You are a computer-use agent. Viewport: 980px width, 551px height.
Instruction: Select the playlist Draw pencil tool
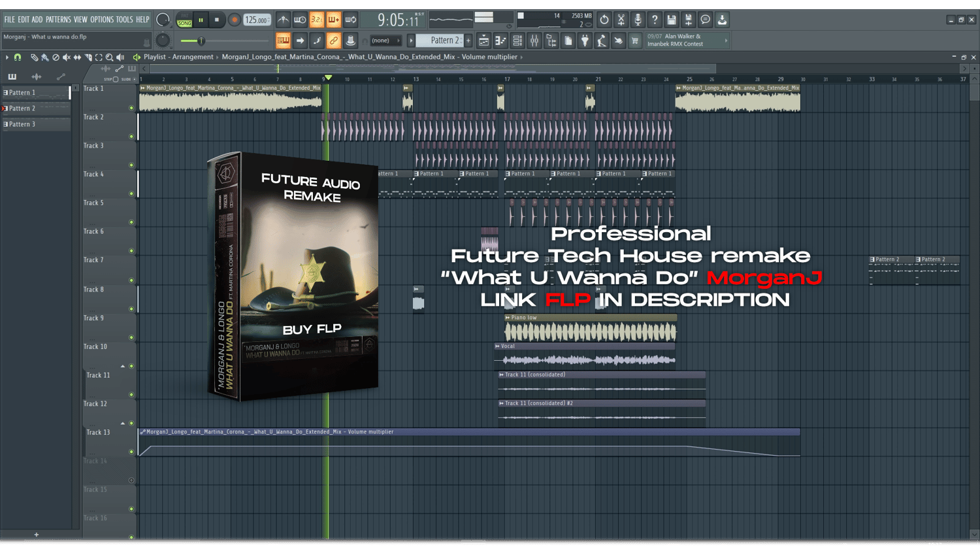[x=34, y=58]
